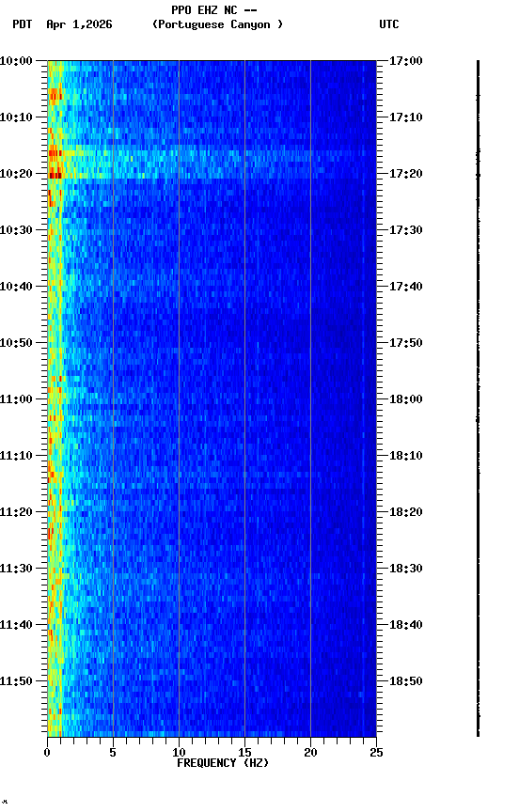Click the 11:40 PDT time label
Image resolution: width=519 pixels, height=812 pixels.
point(16,626)
